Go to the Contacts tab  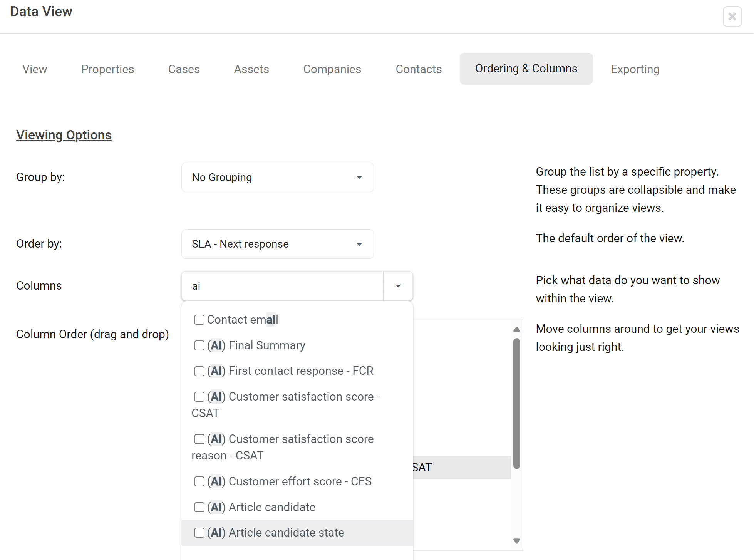point(418,69)
